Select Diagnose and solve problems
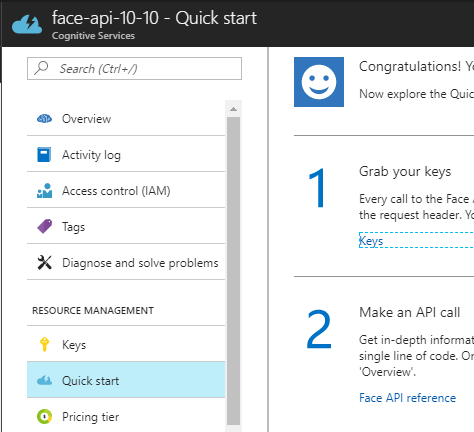The width and height of the screenshot is (474, 432). point(126,262)
